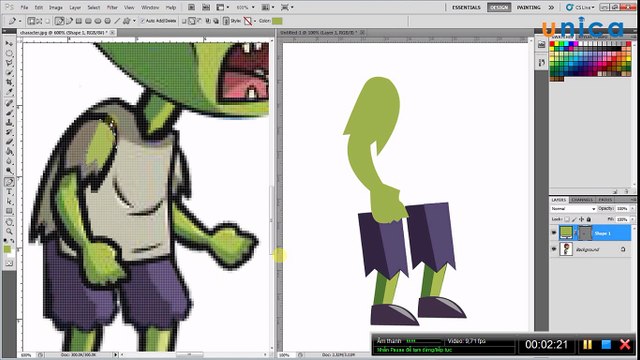Viewport: 640px width, 360px height.
Task: Switch to the Paths tab
Action: click(605, 200)
